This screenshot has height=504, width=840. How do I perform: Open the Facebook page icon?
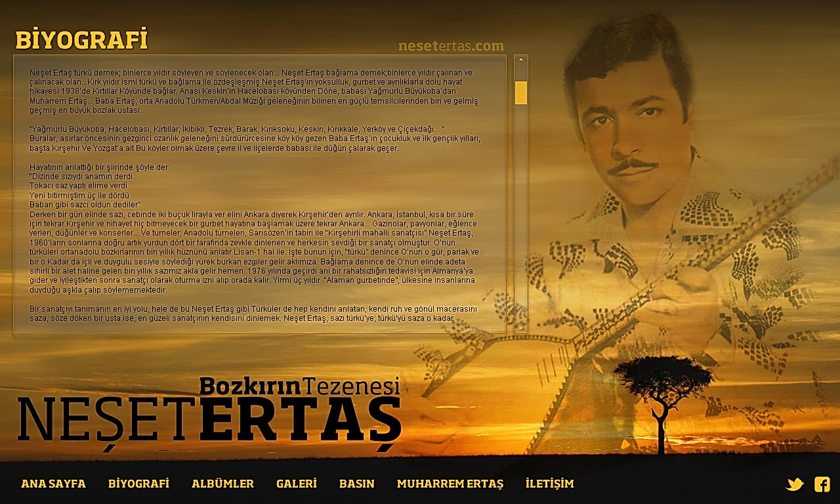tap(822, 484)
